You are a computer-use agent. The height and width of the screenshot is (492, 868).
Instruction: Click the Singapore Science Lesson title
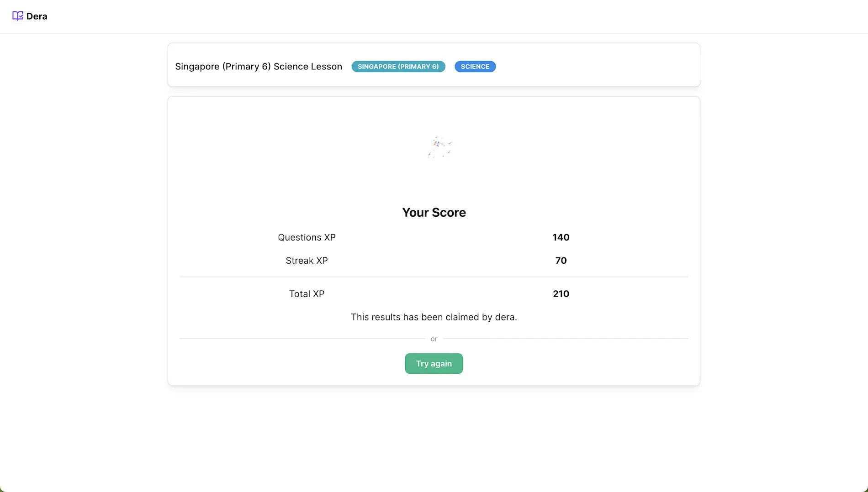tap(259, 67)
